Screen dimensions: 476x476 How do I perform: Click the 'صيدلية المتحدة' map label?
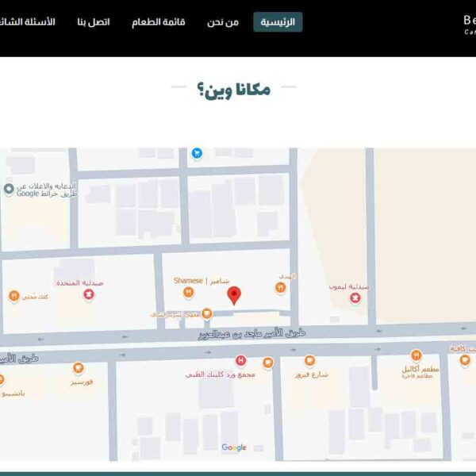(x=80, y=283)
